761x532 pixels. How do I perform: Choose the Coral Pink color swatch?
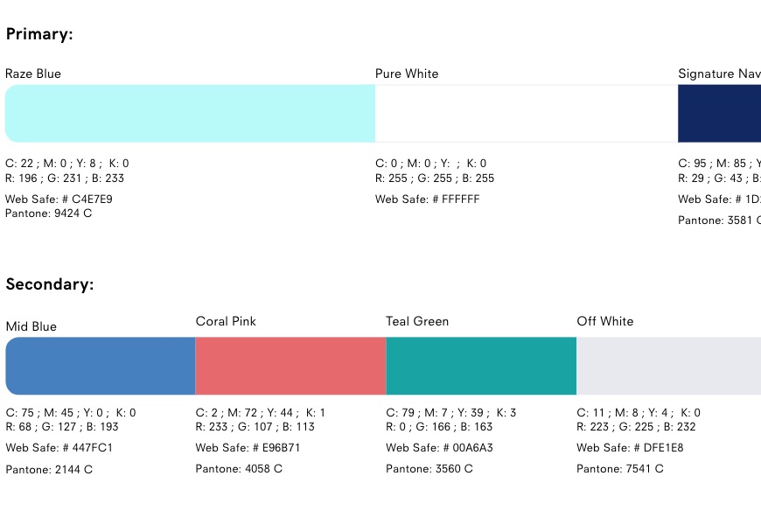pos(290,366)
